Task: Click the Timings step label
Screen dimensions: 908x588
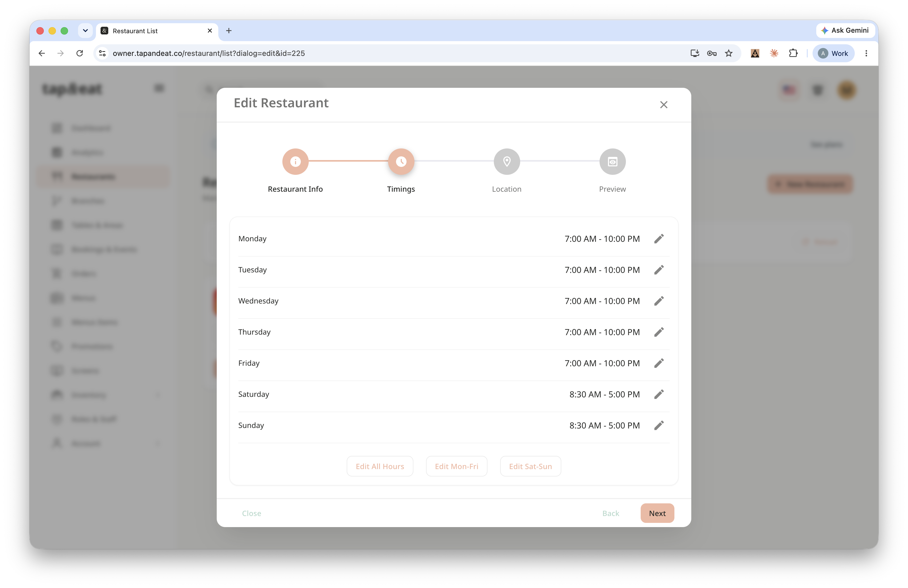Action: pos(400,189)
